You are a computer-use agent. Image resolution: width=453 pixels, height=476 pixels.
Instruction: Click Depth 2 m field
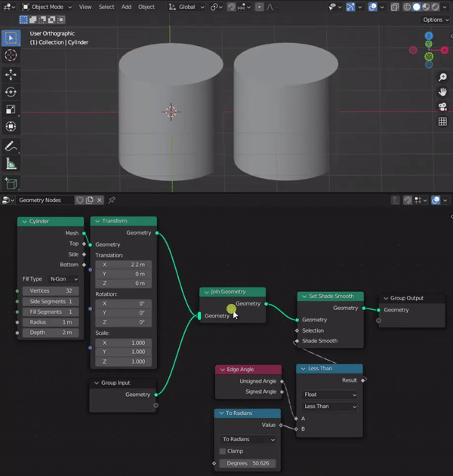coord(51,333)
